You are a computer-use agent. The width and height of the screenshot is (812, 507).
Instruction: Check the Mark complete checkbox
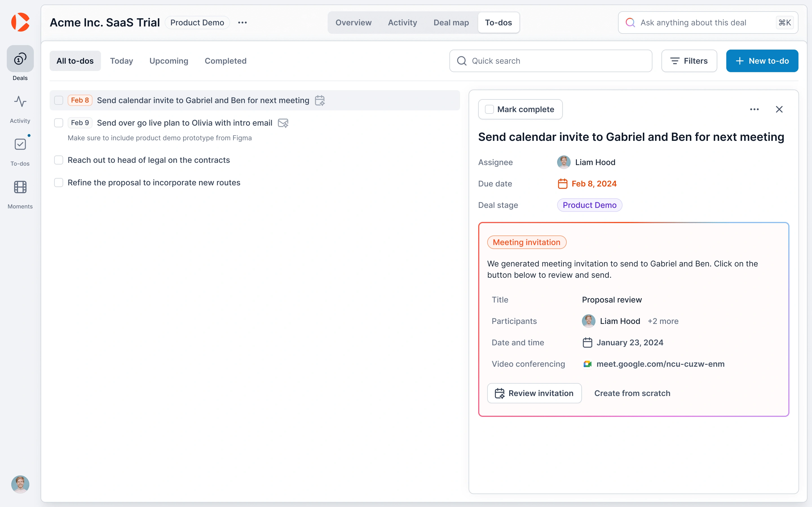point(489,109)
